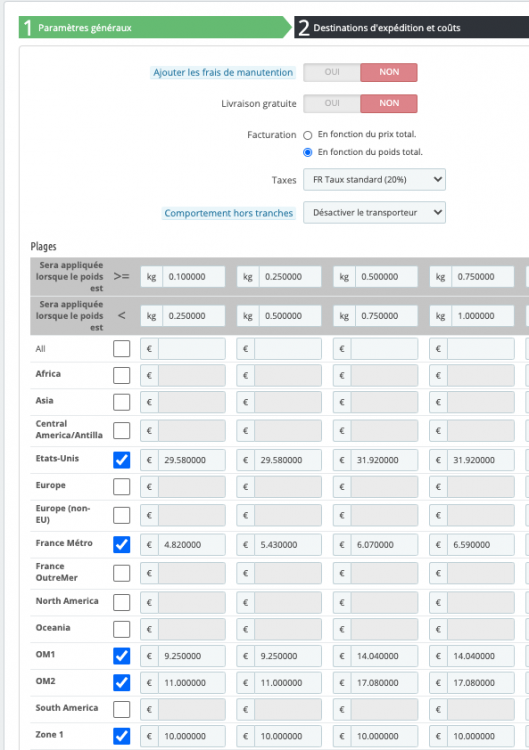Uncheck the Zone 1 checkbox
The height and width of the screenshot is (750, 529).
121,736
